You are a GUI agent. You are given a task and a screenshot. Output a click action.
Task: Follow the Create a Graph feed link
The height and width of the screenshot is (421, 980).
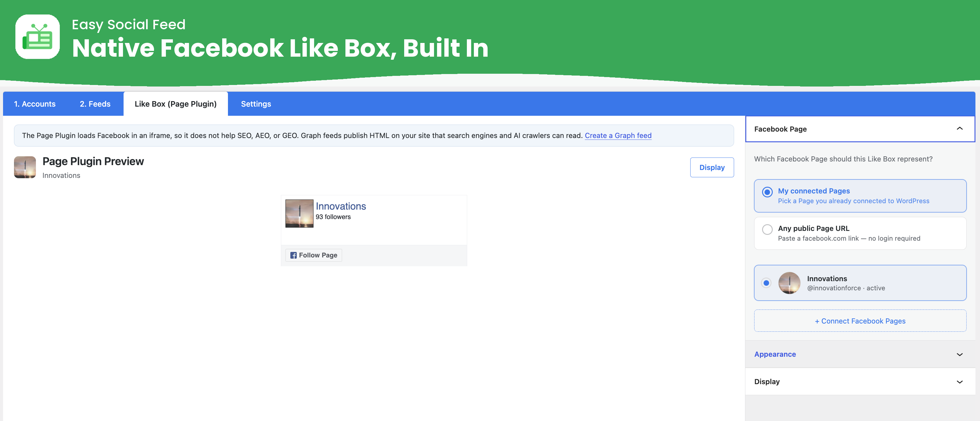(x=618, y=136)
